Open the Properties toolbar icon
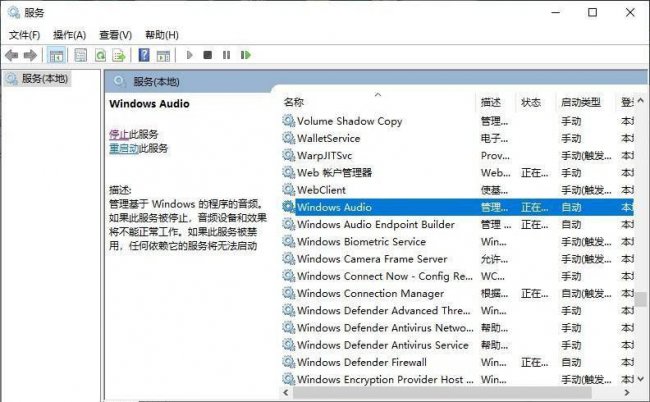This screenshot has height=402, width=650. point(80,55)
